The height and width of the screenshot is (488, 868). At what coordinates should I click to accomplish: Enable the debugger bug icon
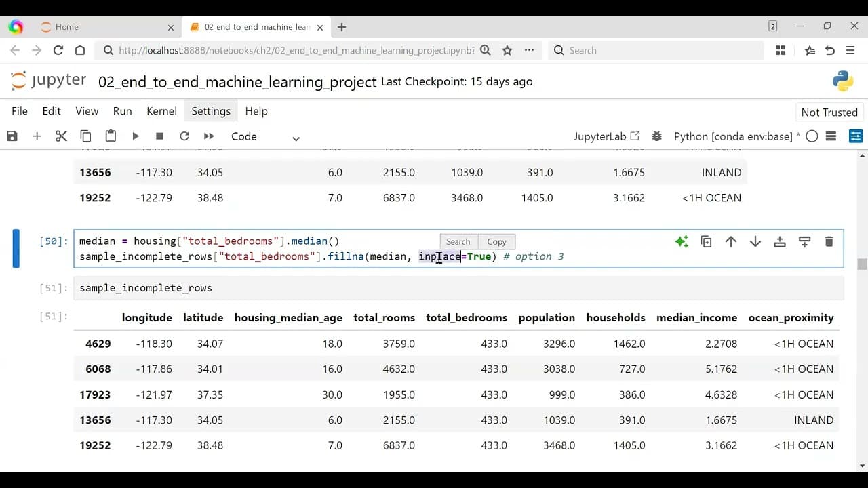tap(656, 136)
